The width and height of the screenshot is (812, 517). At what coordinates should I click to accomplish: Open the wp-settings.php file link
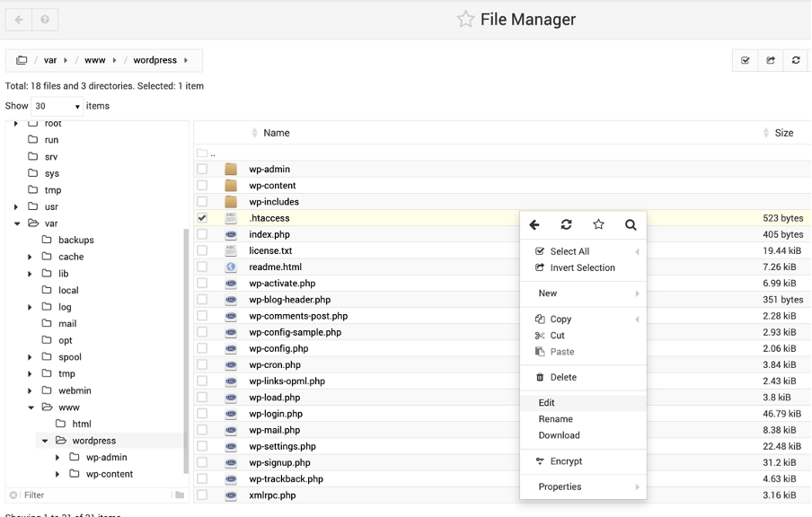coord(282,446)
